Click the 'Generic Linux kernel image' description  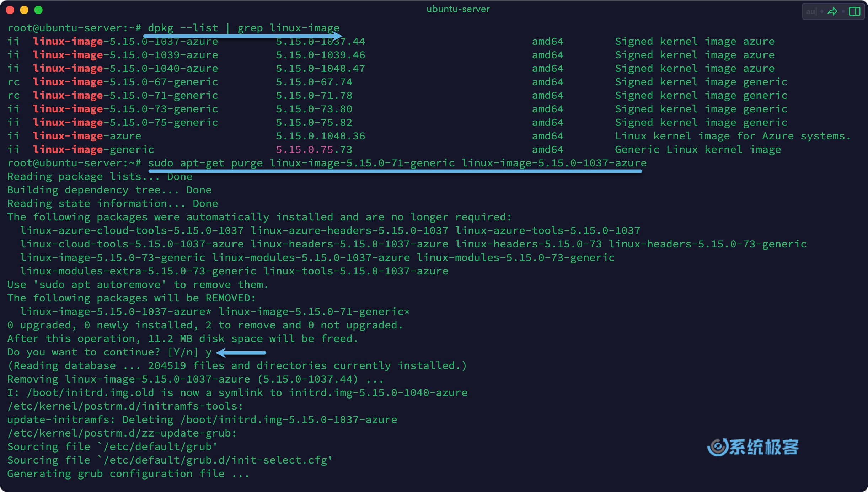698,150
